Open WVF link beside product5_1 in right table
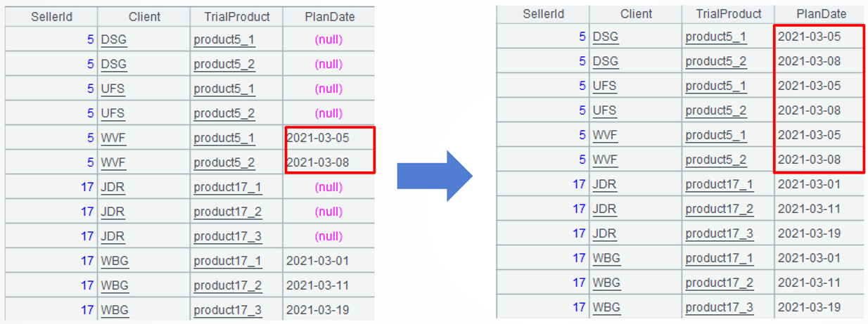Image resolution: width=868 pixels, height=324 pixels. (605, 135)
